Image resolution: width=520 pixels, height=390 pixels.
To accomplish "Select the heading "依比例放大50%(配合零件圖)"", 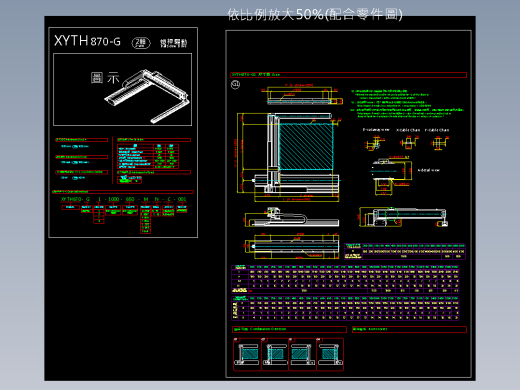I will click(x=315, y=14).
